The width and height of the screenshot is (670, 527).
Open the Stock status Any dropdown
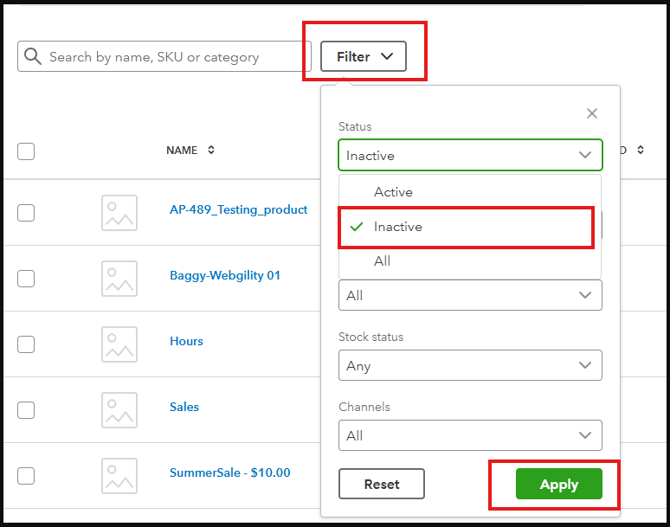[x=470, y=366]
